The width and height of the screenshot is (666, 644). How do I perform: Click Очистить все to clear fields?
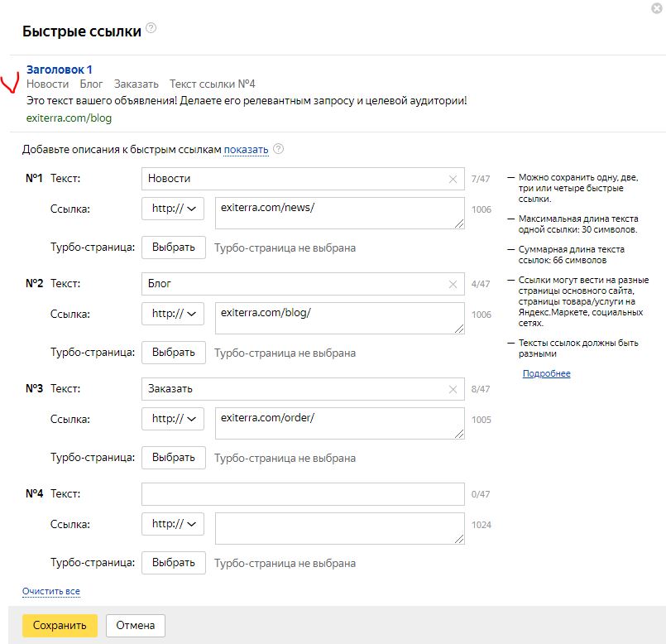click(x=51, y=592)
